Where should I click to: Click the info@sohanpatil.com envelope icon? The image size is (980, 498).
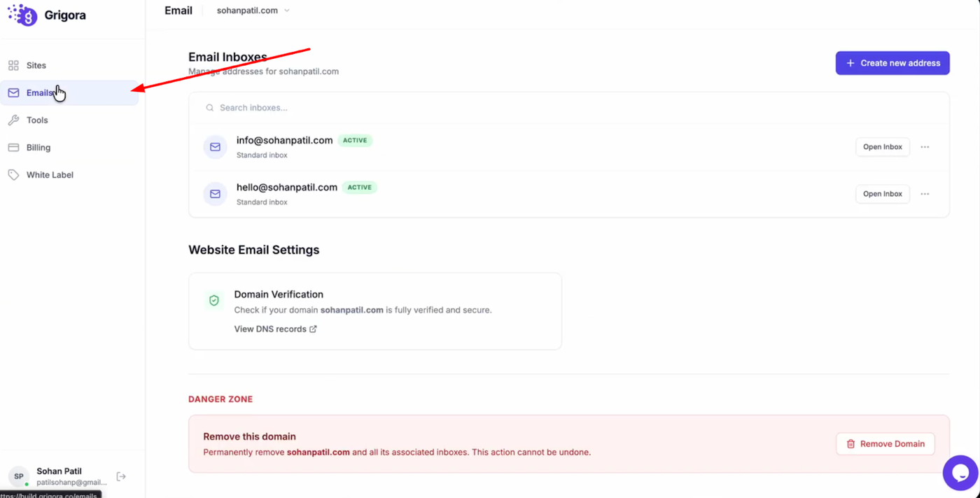point(215,147)
